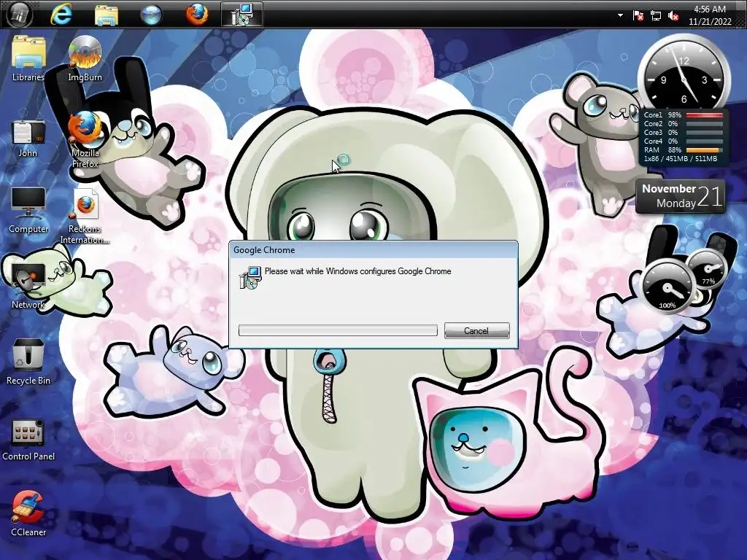The height and width of the screenshot is (560, 747).
Task: Click the installer icon in Chrome dialog
Action: coord(250,278)
